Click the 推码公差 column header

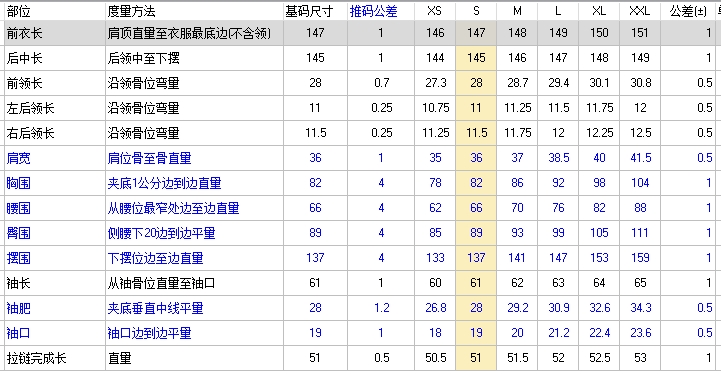(x=373, y=11)
